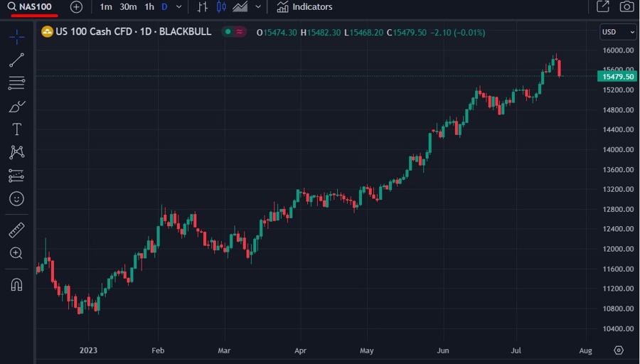
Task: Open the Indicators panel
Action: point(304,7)
